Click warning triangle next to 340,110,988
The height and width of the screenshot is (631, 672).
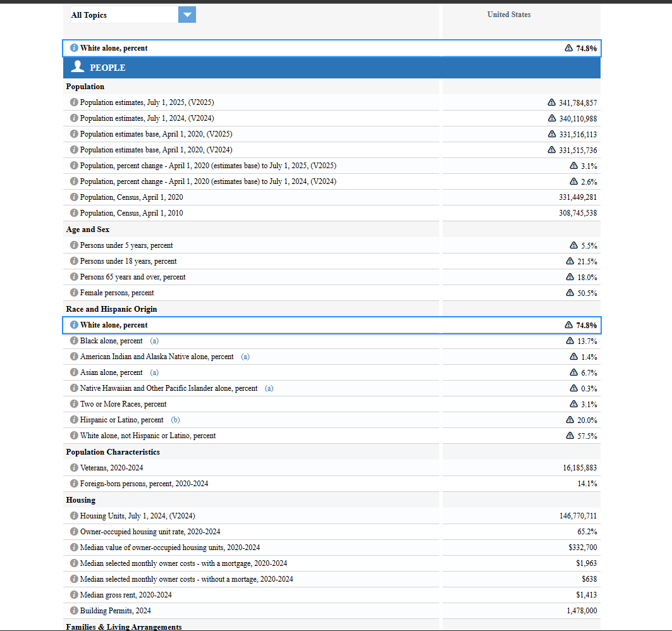pos(552,118)
